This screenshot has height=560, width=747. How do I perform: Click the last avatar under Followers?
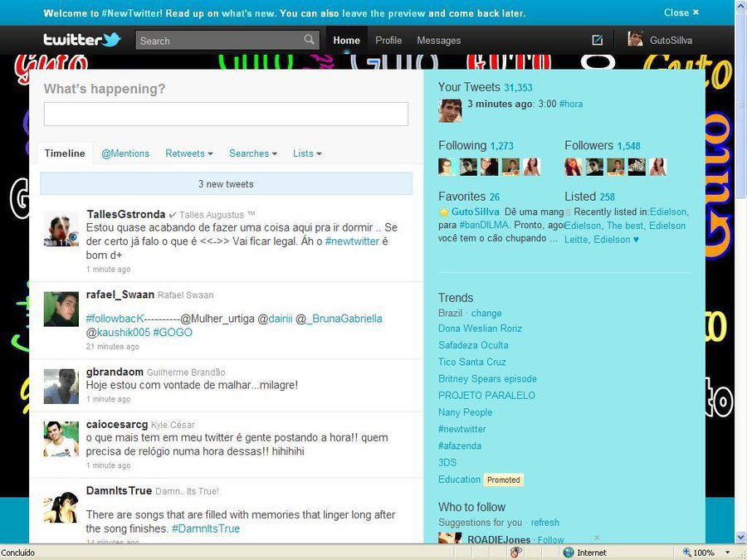(x=658, y=167)
